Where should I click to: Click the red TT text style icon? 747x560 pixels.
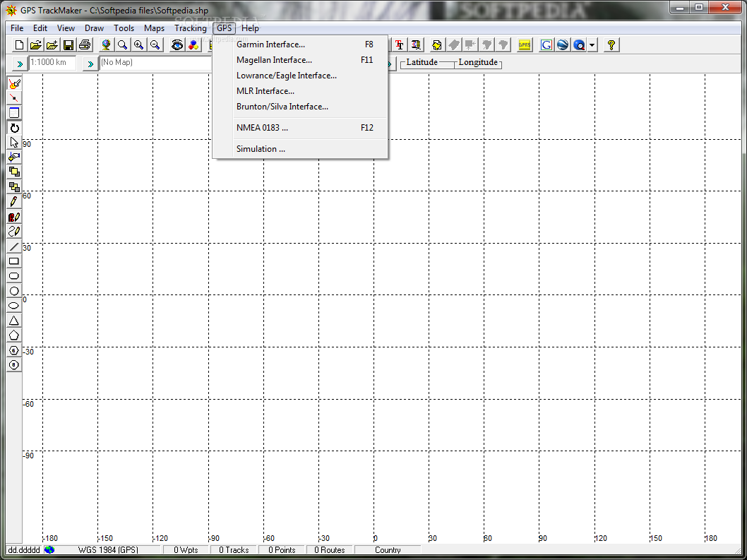coord(399,44)
